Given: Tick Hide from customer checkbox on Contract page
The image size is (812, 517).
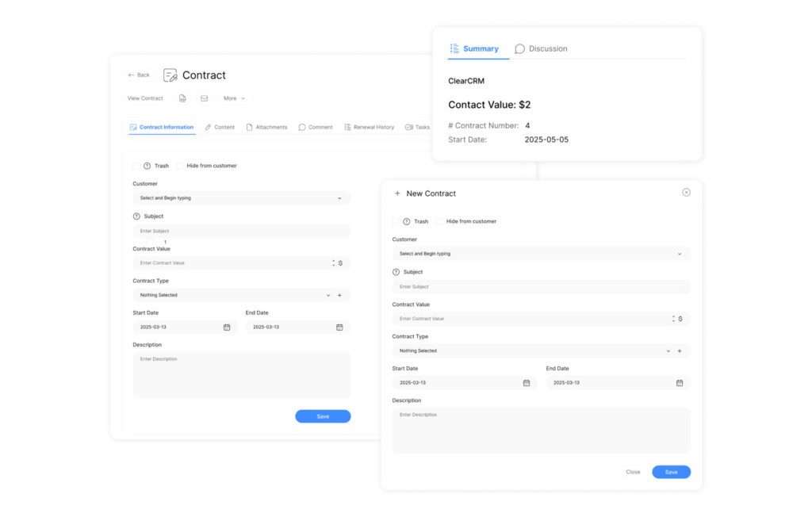Looking at the screenshot, I should 180,166.
